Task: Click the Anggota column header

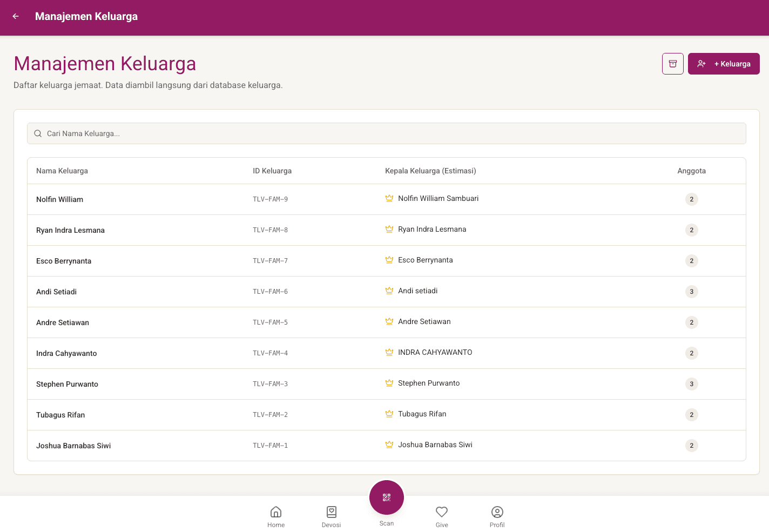Action: [x=691, y=171]
